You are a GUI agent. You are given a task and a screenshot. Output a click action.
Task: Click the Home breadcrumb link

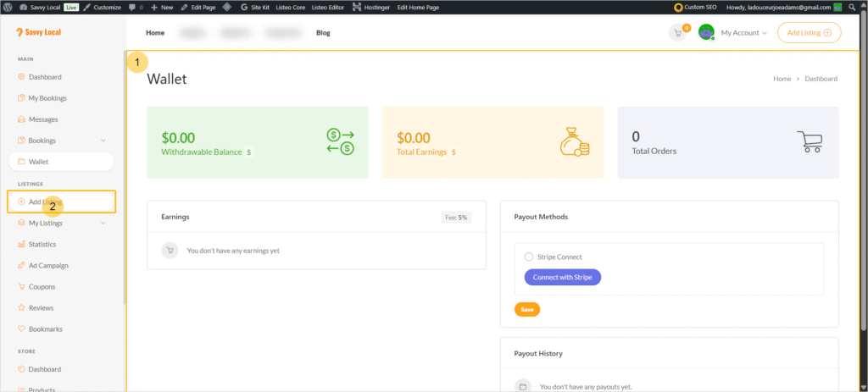782,79
